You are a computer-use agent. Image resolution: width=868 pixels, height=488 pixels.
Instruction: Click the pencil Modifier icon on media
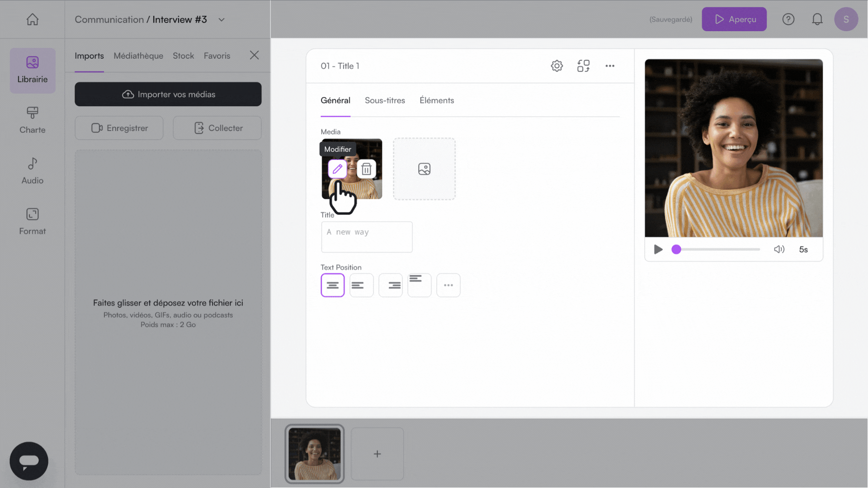pos(337,169)
